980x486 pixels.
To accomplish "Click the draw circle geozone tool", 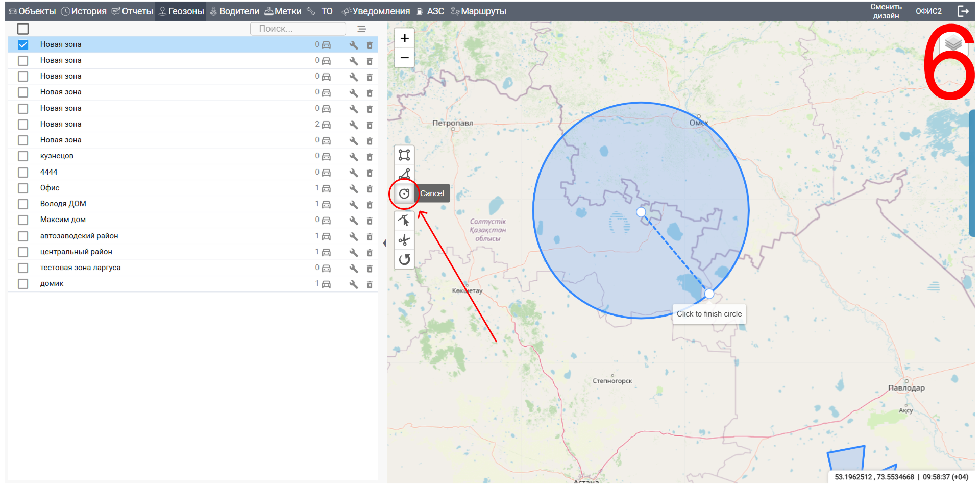I will coord(404,193).
